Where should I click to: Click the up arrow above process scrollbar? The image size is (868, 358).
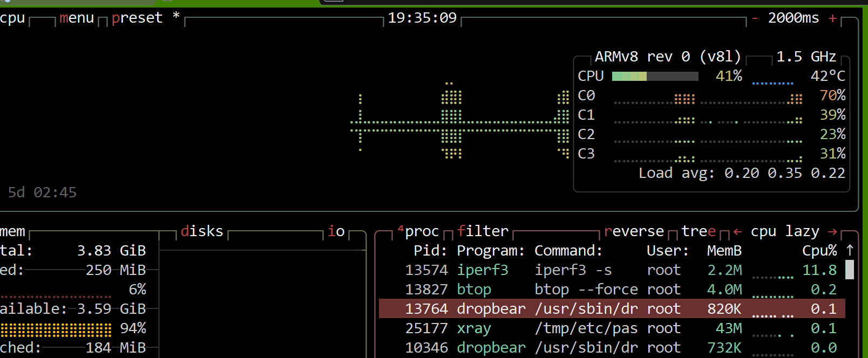click(850, 250)
